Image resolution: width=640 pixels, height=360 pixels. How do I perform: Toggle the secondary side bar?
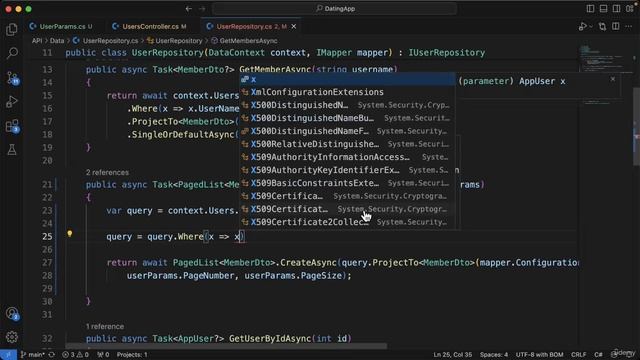click(x=616, y=9)
